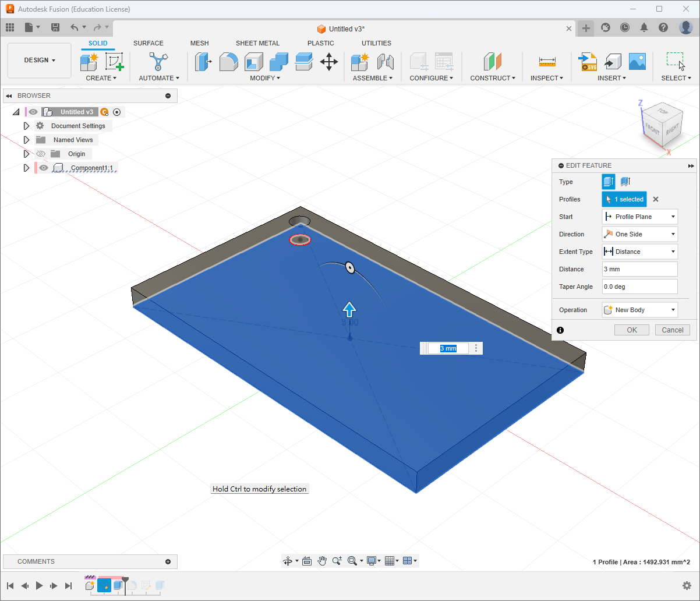
Task: Select the Fillet tool in Modify
Action: [x=228, y=61]
